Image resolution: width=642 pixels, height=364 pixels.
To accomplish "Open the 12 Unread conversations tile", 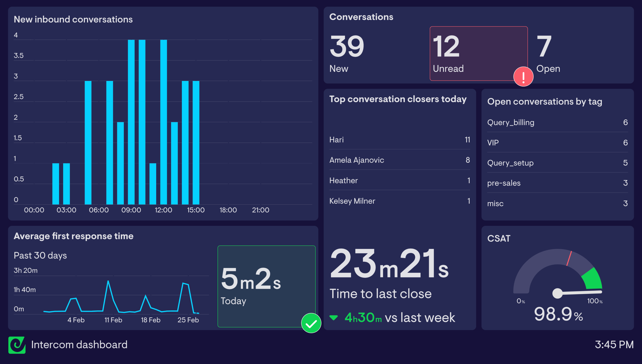I will [479, 54].
